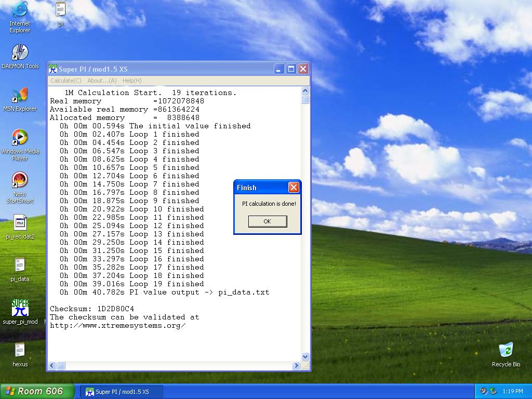Click the second system tray icon near the clock
Image resolution: width=532 pixels, height=399 pixels.
(493, 391)
